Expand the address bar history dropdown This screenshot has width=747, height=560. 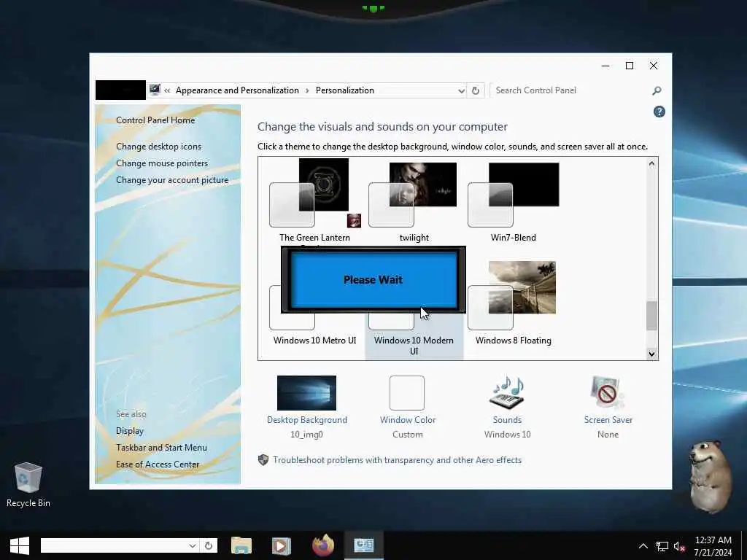[x=461, y=90]
